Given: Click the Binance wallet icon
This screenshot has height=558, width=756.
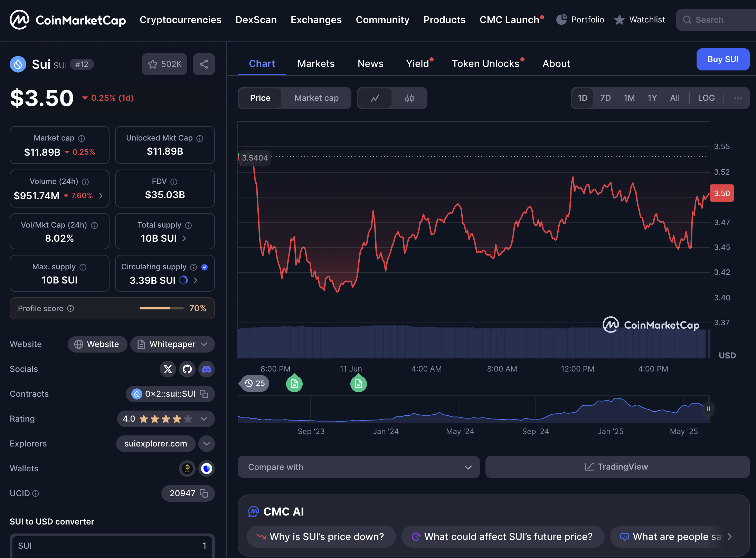Looking at the screenshot, I should click(187, 469).
